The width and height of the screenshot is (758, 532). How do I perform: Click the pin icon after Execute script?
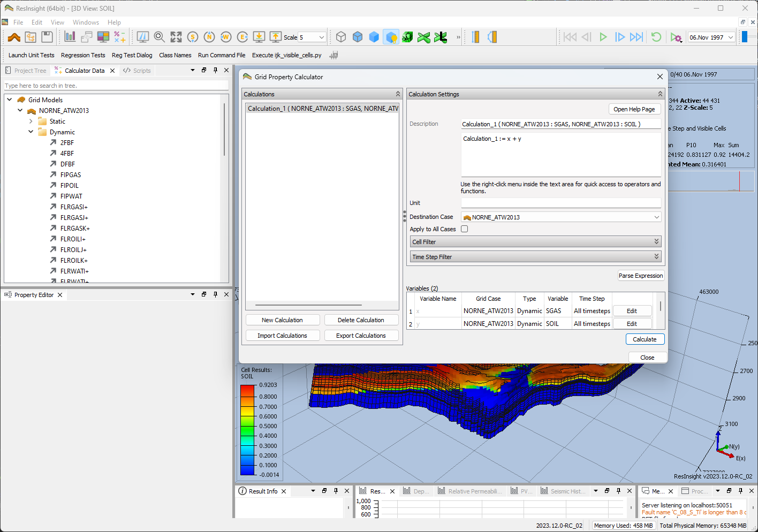334,55
